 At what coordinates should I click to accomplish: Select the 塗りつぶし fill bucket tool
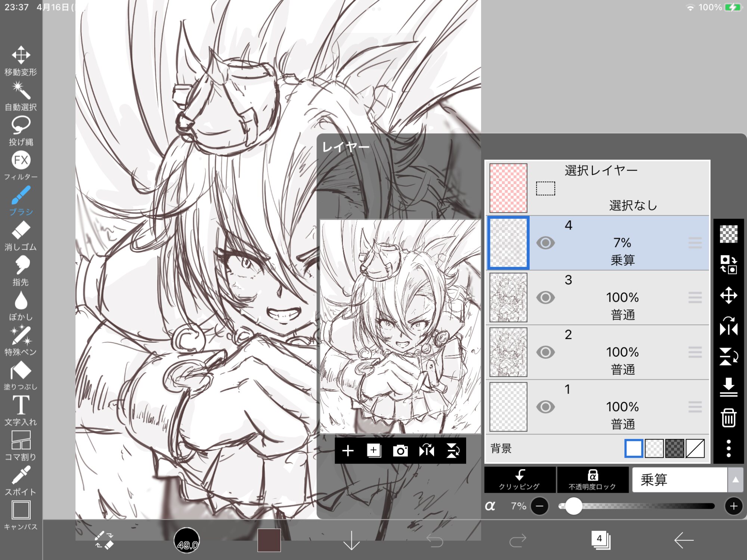pos(21,376)
